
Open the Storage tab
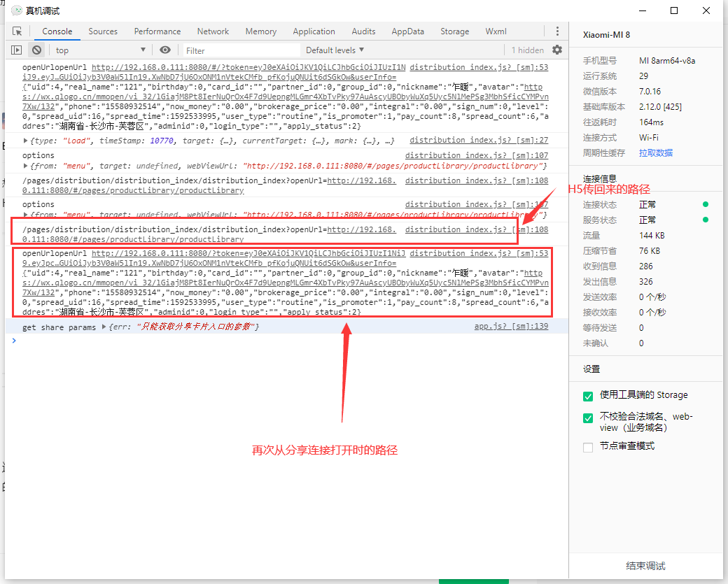(454, 31)
